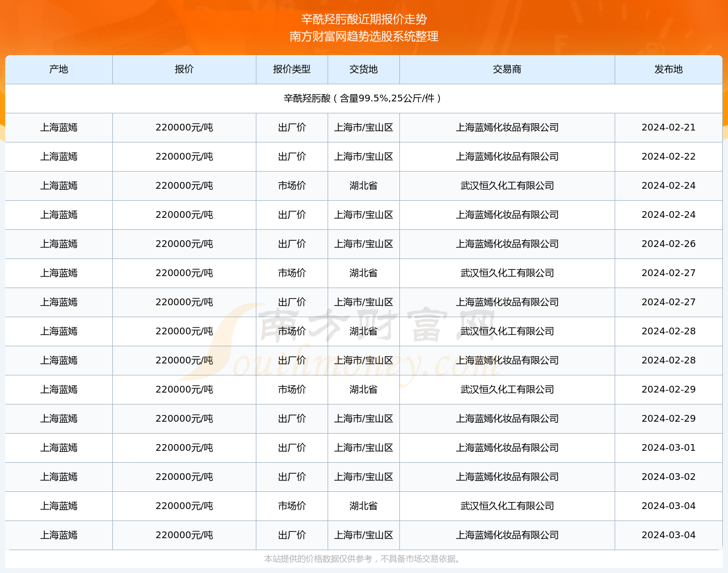Click 220000元/吨 in the 2024-03-02 row
Image resolution: width=728 pixels, height=573 pixels.
[184, 477]
